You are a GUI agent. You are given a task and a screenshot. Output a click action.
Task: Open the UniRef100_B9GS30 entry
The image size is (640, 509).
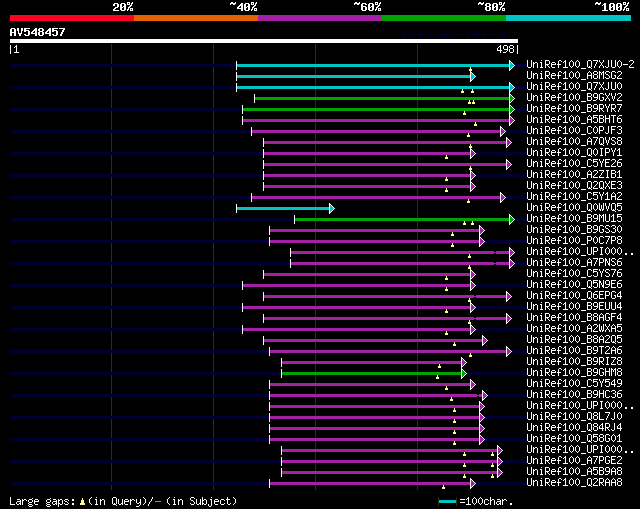pos(574,230)
